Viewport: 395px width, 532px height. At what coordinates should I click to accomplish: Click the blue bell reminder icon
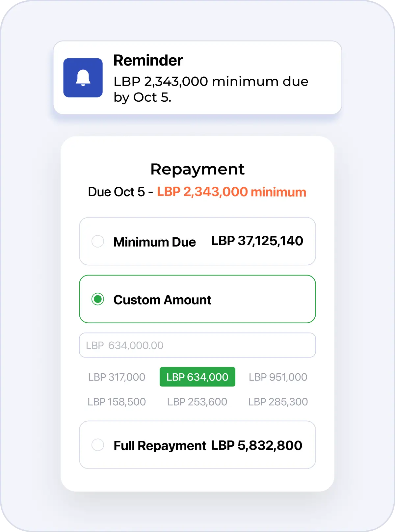click(x=83, y=78)
